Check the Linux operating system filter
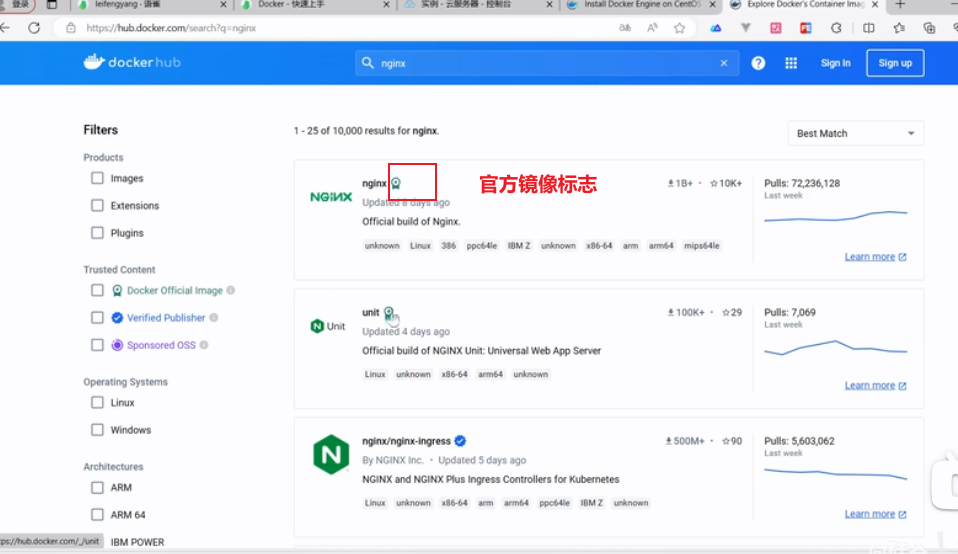This screenshot has height=554, width=958. [x=97, y=403]
